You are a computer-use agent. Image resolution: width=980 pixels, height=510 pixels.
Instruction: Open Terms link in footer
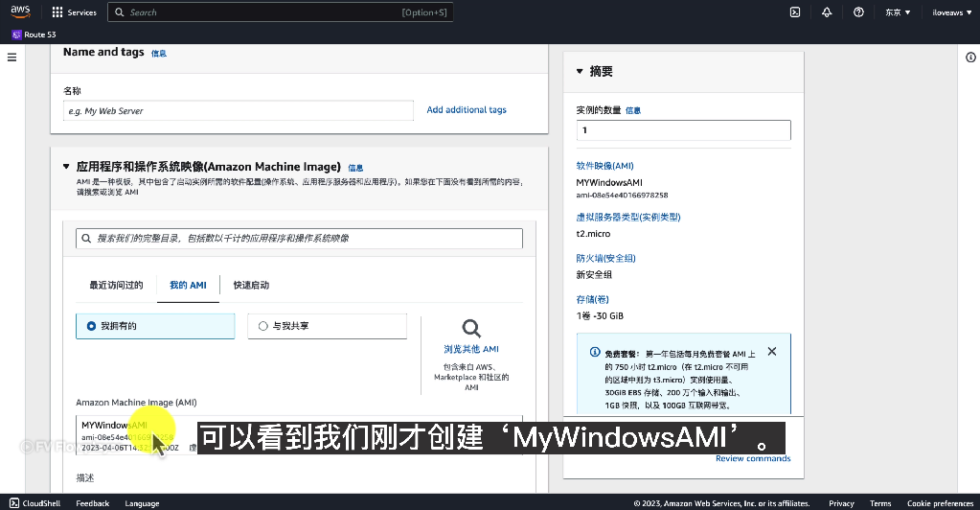coord(880,503)
